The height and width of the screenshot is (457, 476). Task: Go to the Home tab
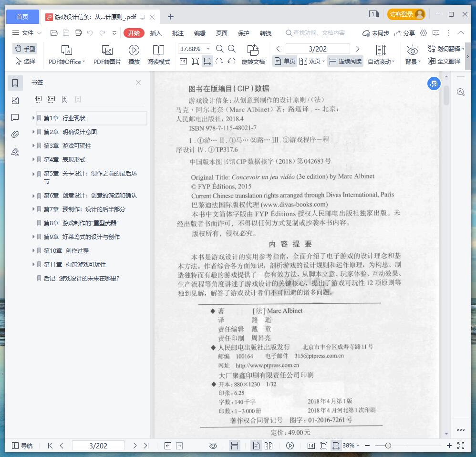pos(22,17)
